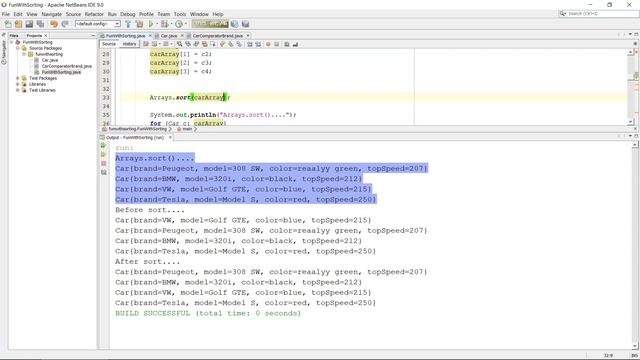The width and height of the screenshot is (640, 360).
Task: Open the Window menu
Action: (x=199, y=14)
